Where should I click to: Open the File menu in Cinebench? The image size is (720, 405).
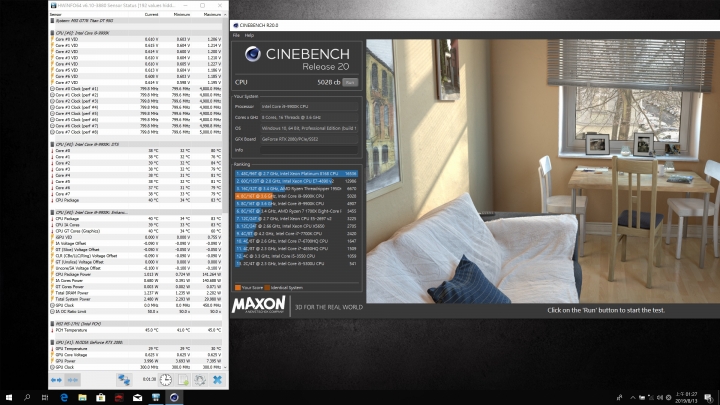236,35
